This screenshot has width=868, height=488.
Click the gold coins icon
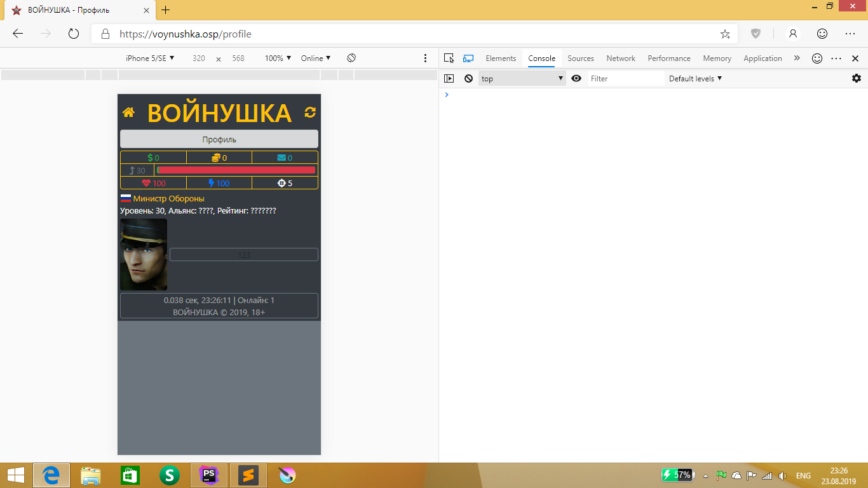[x=215, y=158]
